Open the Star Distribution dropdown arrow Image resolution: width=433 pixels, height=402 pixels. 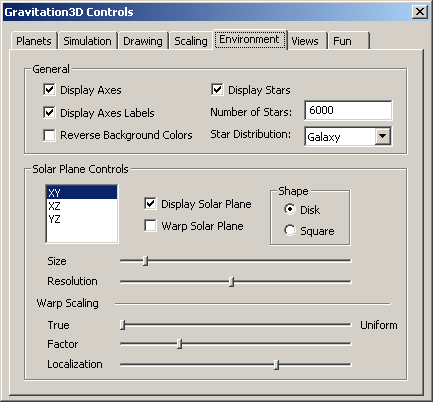[x=383, y=136]
